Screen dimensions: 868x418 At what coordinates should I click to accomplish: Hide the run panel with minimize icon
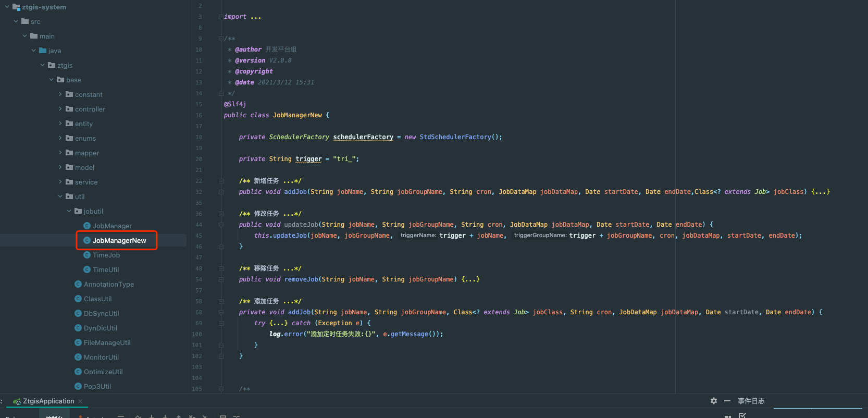[x=727, y=401]
